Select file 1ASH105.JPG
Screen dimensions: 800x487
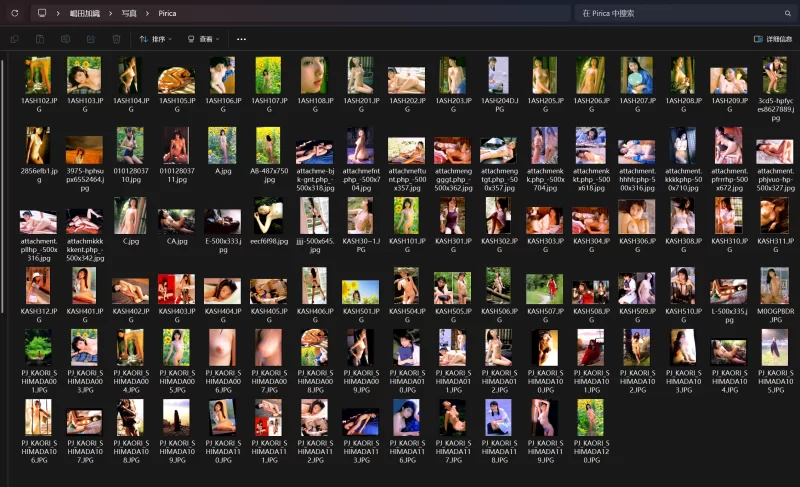tap(177, 85)
